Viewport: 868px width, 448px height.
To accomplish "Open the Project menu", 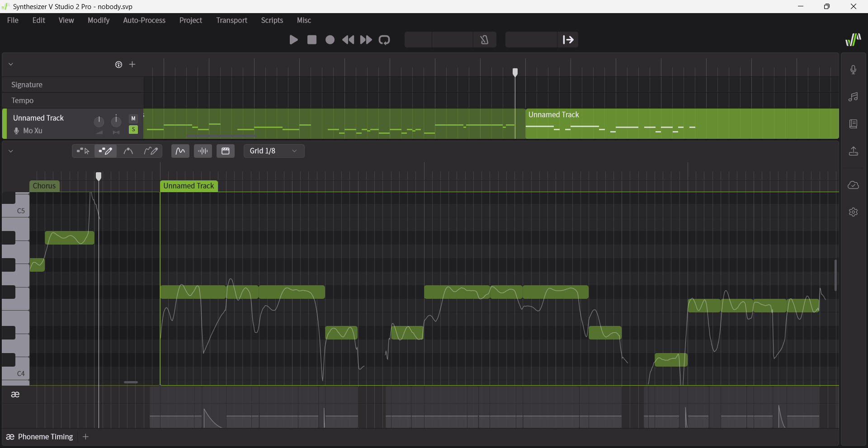I will click(x=190, y=20).
